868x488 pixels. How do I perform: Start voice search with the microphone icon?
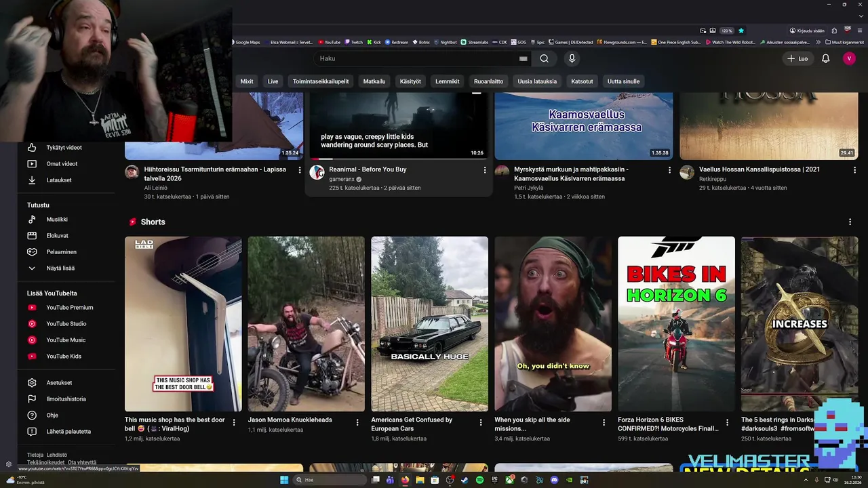pos(572,59)
